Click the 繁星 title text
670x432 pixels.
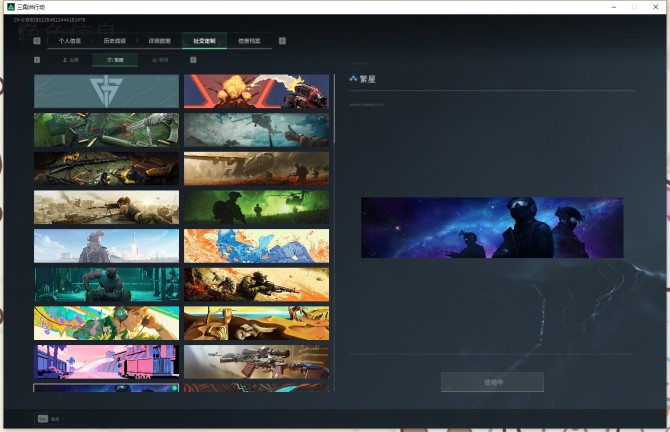(367, 79)
